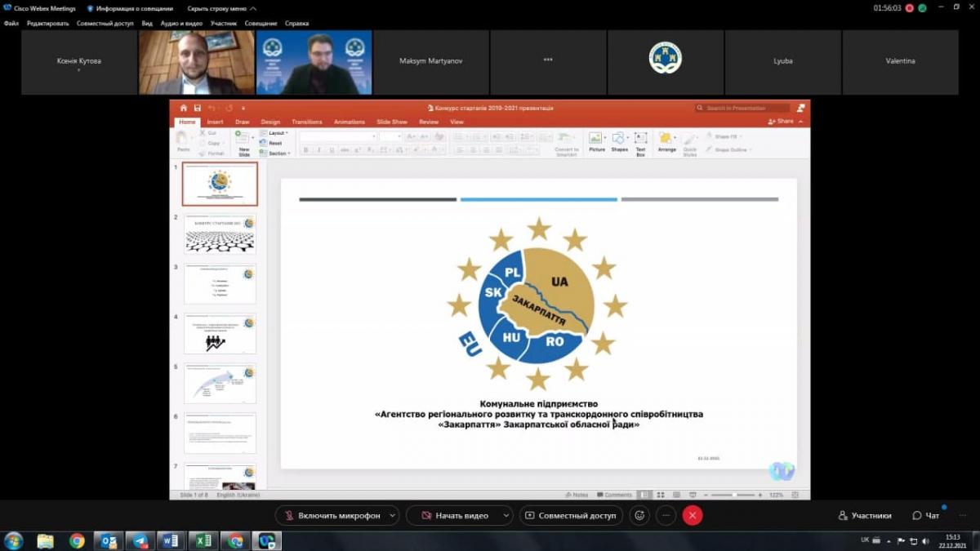Click the Совместный доступ share button
Viewport: 980px width, 551px height.
[x=571, y=515]
